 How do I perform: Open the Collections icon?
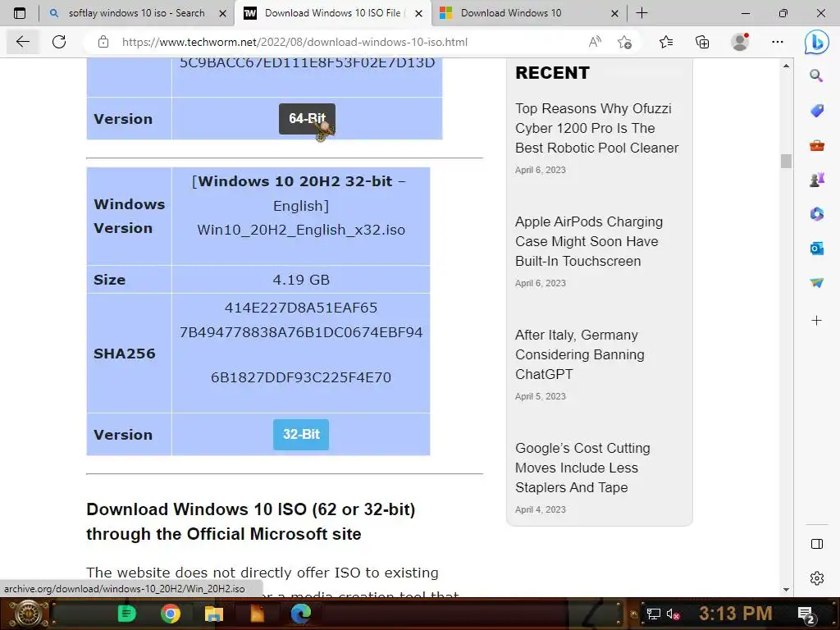pos(702,42)
